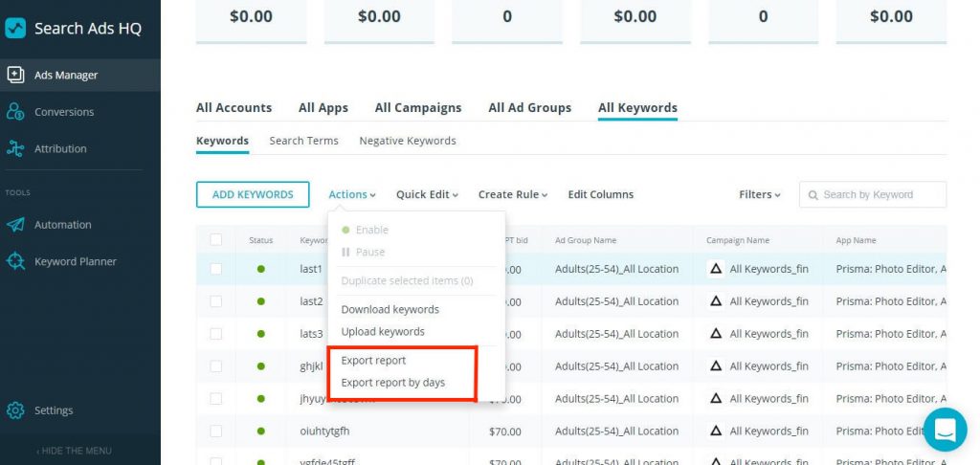Open Settings gear in sidebar
The height and width of the screenshot is (465, 980).
click(x=15, y=410)
